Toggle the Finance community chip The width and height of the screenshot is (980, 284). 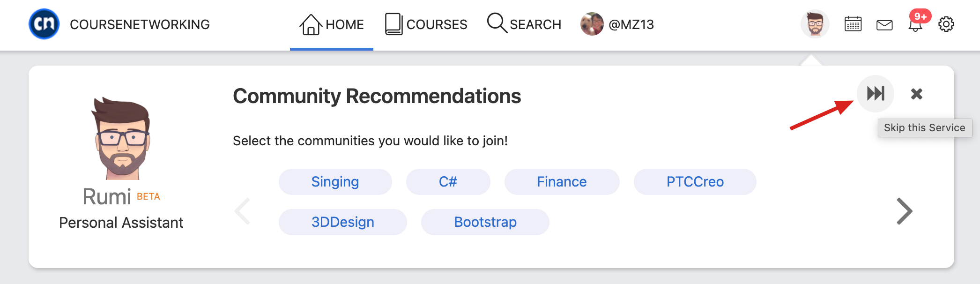pyautogui.click(x=562, y=182)
